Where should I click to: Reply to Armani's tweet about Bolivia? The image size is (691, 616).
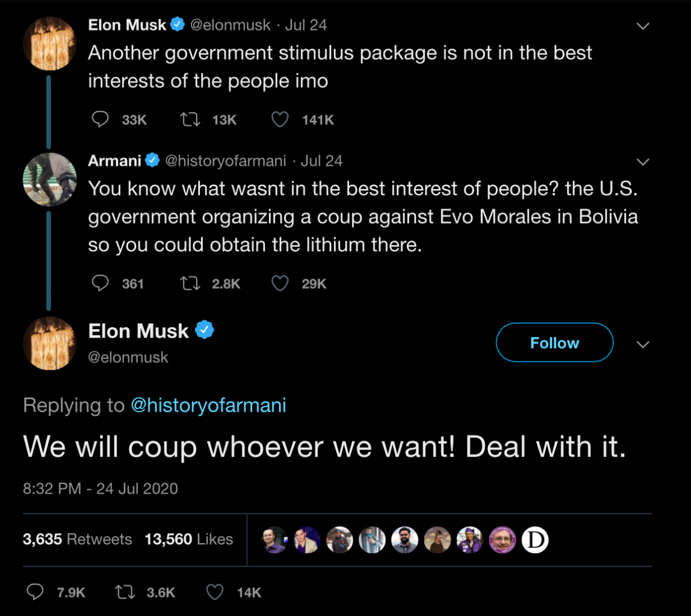(x=100, y=283)
